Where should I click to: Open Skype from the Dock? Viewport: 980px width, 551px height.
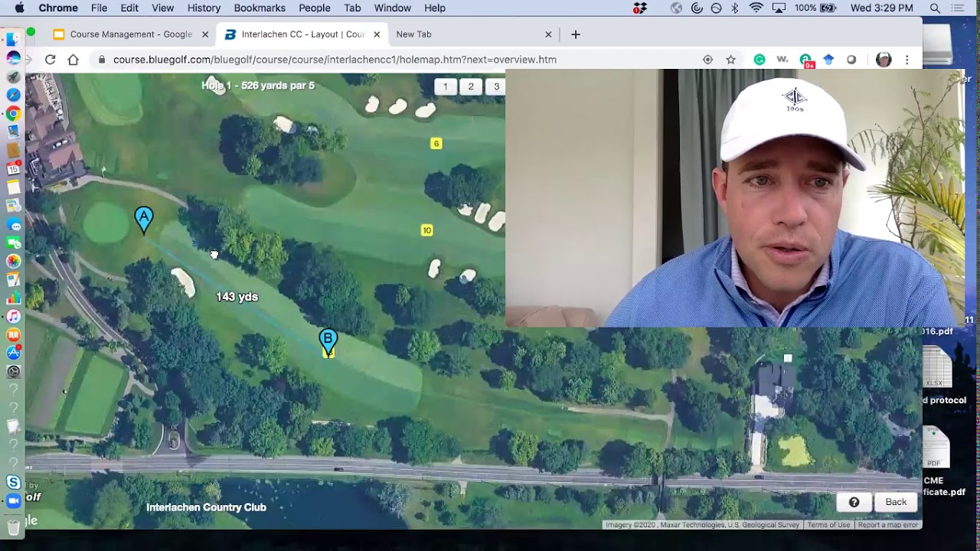(13, 482)
